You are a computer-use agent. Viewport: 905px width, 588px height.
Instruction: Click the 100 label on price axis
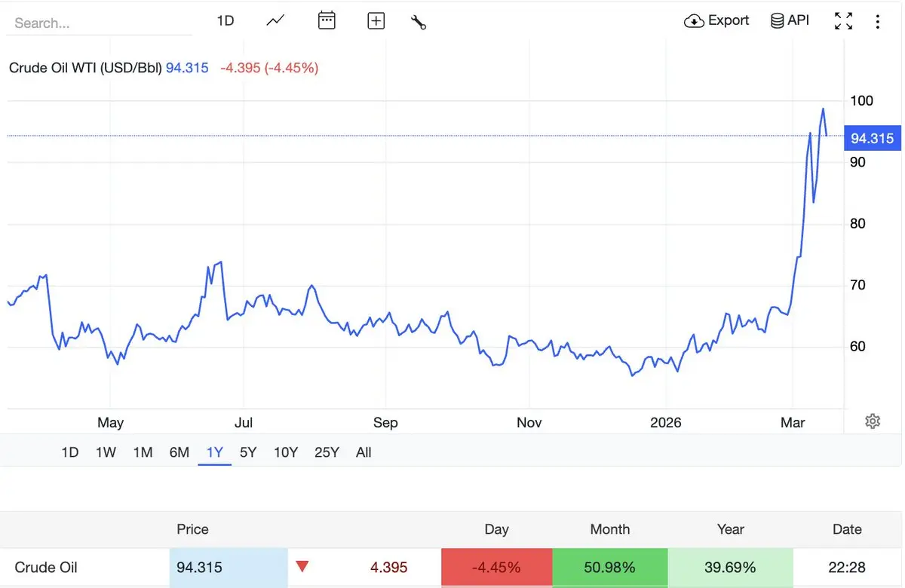point(861,100)
